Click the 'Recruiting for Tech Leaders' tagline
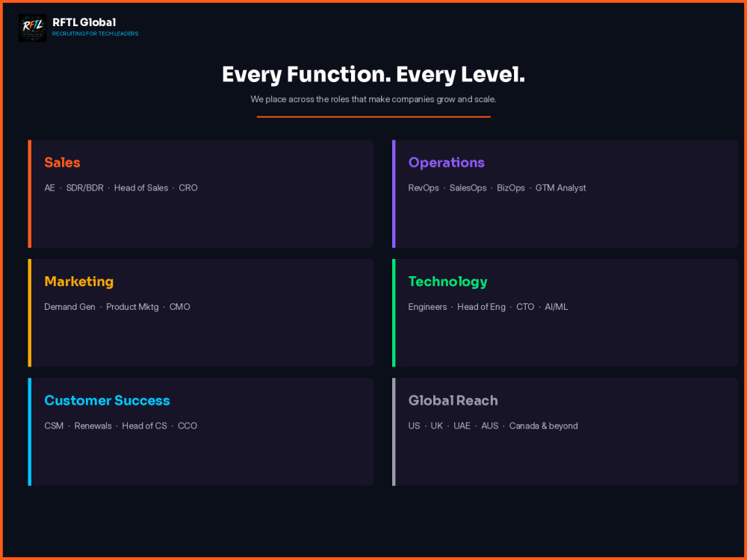Viewport: 747px width, 560px height. [x=96, y=34]
